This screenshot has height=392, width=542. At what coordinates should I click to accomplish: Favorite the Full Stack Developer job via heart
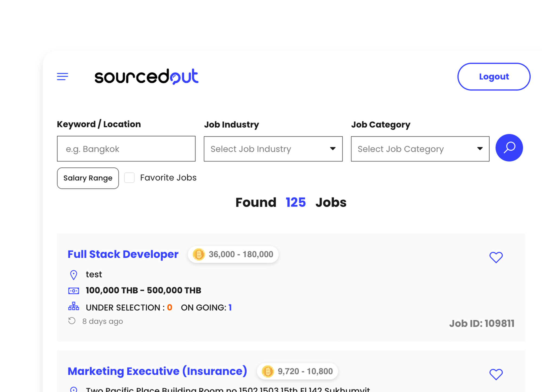click(496, 258)
